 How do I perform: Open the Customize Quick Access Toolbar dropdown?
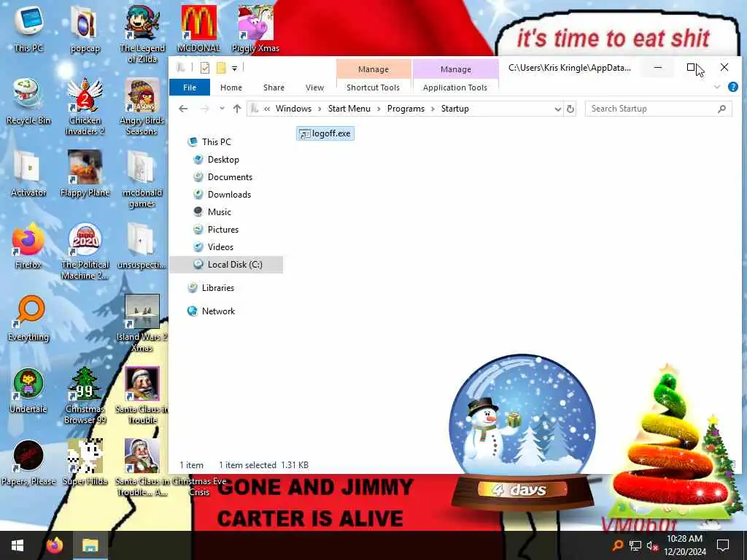tap(234, 69)
